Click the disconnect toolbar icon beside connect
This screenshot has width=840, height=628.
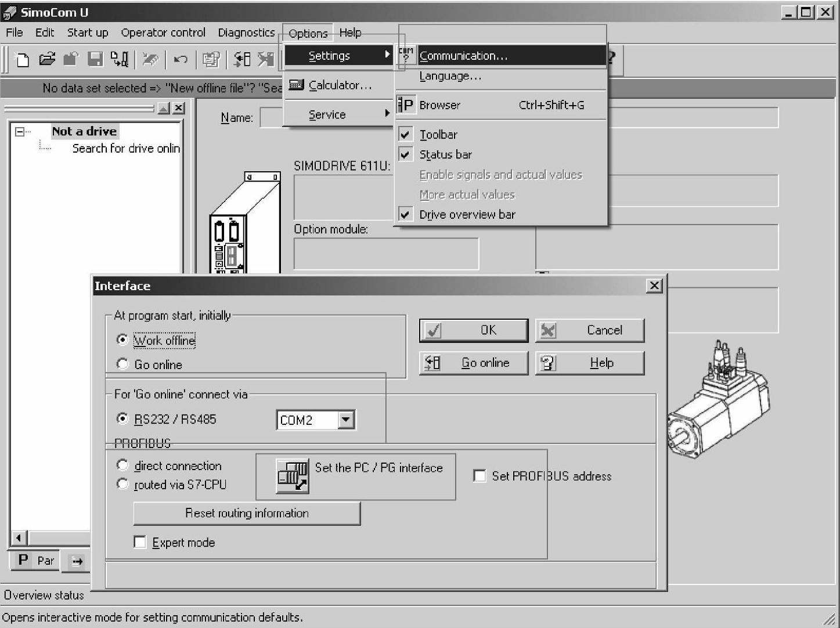[266, 59]
